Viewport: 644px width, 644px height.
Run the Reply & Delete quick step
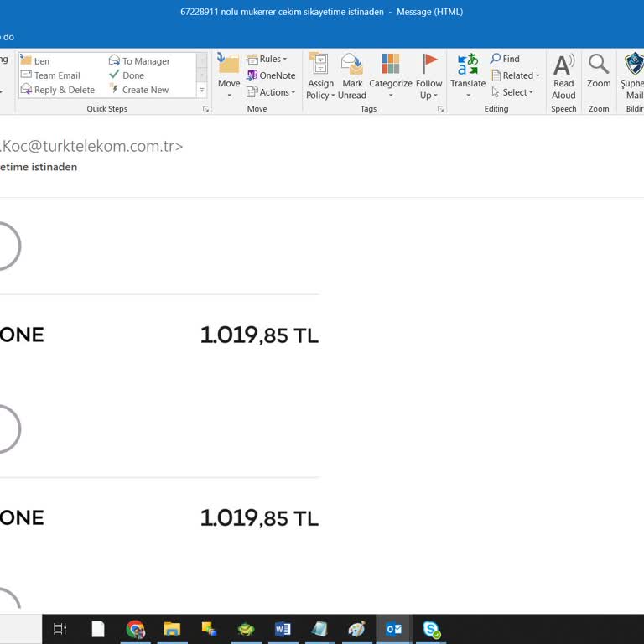(58, 90)
